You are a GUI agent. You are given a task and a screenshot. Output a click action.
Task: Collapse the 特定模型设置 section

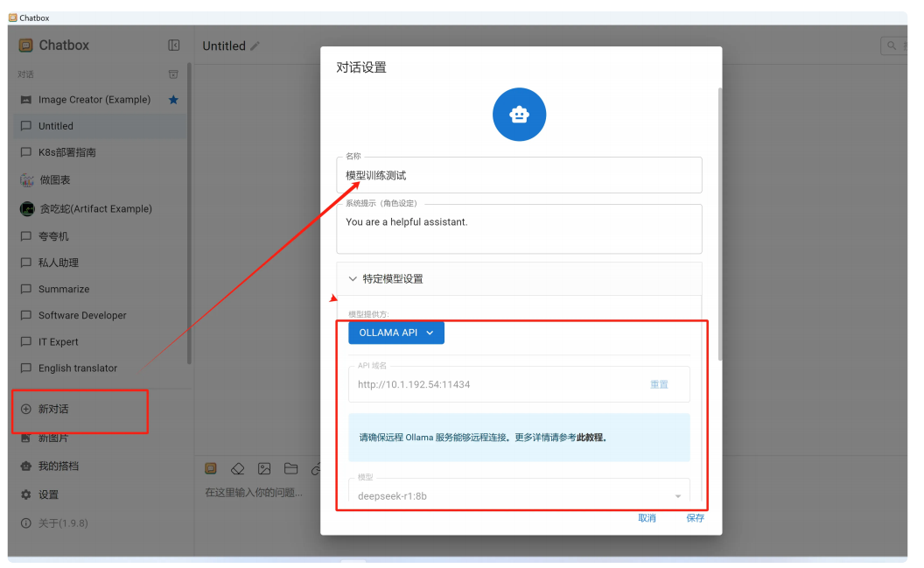click(519, 278)
